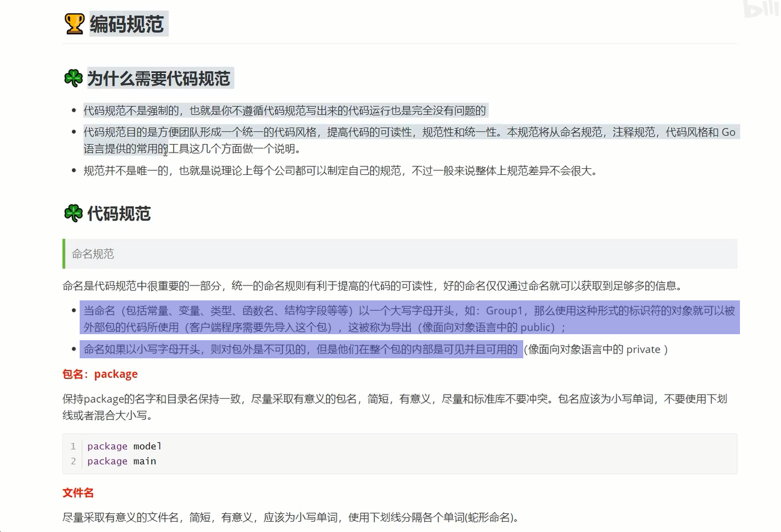Click the 命名规范 quote block
781x532 pixels.
pyautogui.click(x=400, y=254)
